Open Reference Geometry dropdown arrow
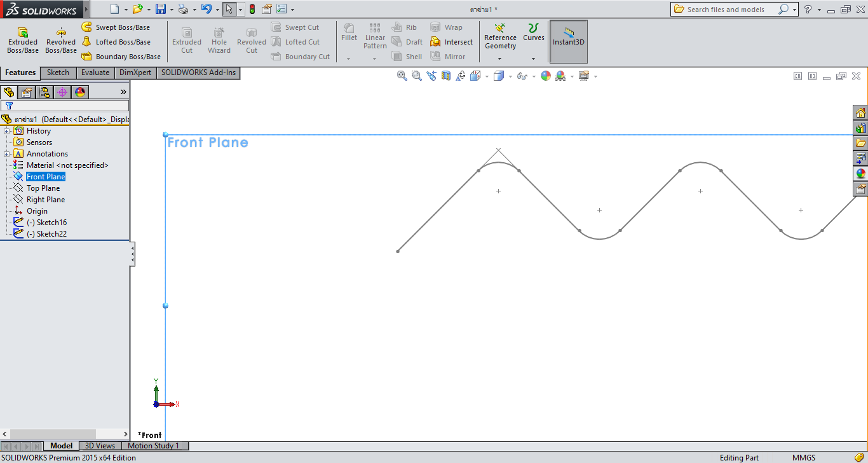 (x=500, y=59)
